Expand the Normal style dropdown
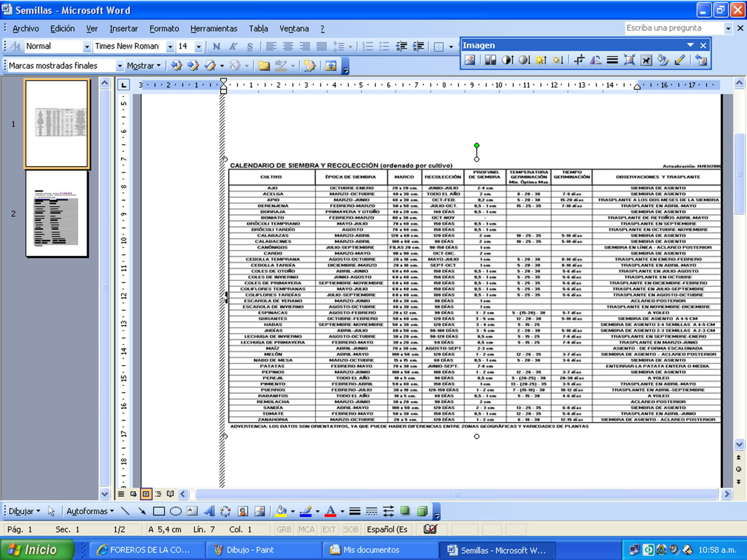This screenshot has height=560, width=747. tap(86, 47)
